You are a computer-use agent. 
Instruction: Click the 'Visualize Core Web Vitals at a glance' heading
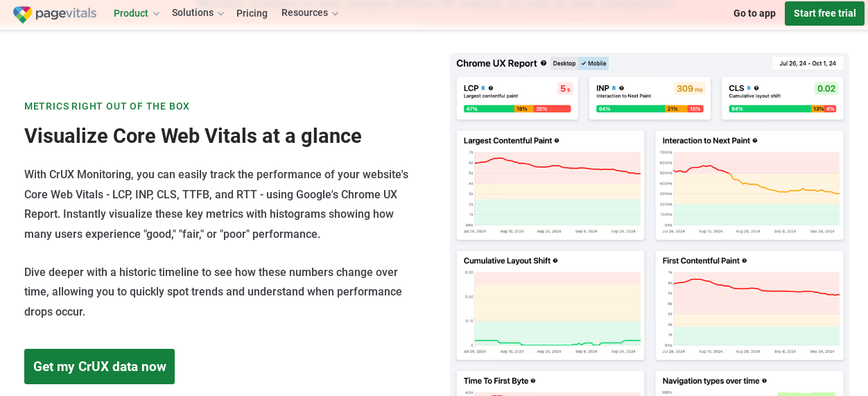click(193, 135)
